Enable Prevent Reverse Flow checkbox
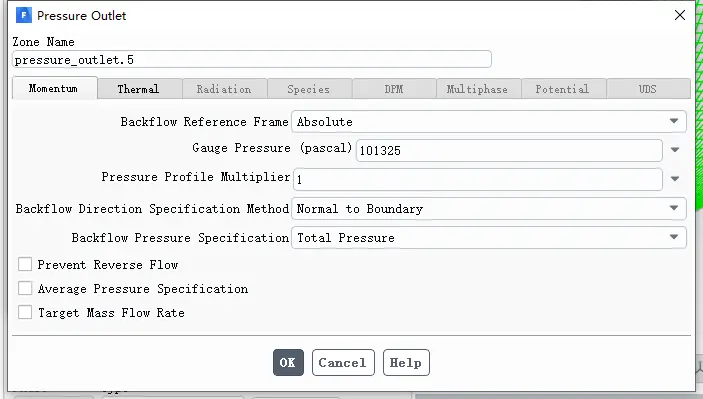The width and height of the screenshot is (703, 399). point(25,265)
